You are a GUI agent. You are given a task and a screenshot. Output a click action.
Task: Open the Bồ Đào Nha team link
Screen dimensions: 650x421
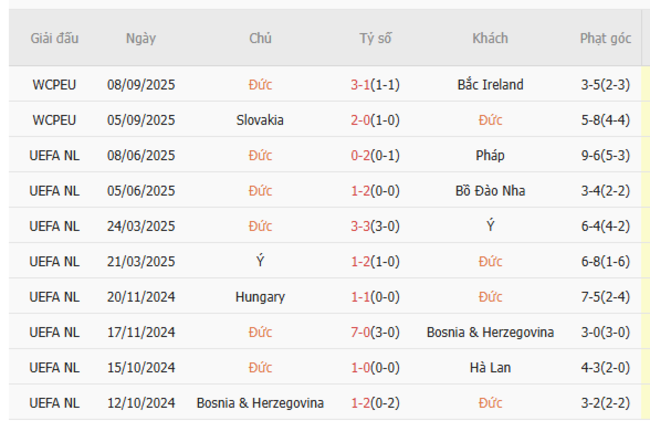point(490,191)
